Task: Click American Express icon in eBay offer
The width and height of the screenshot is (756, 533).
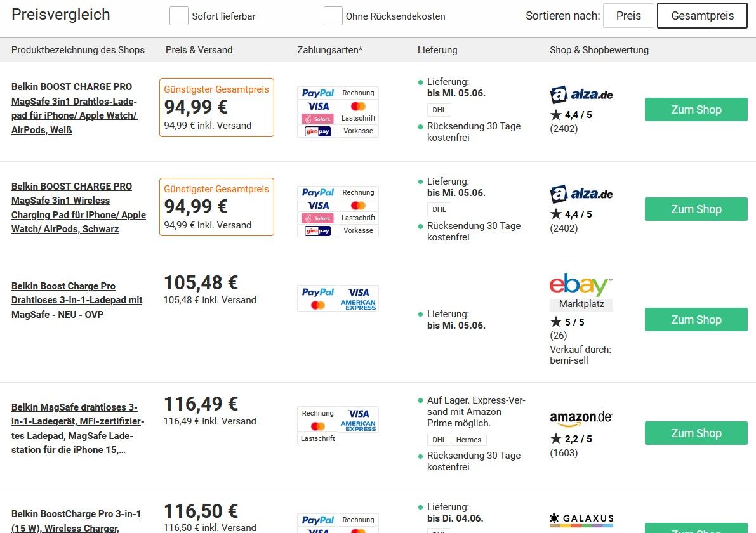Action: click(358, 305)
